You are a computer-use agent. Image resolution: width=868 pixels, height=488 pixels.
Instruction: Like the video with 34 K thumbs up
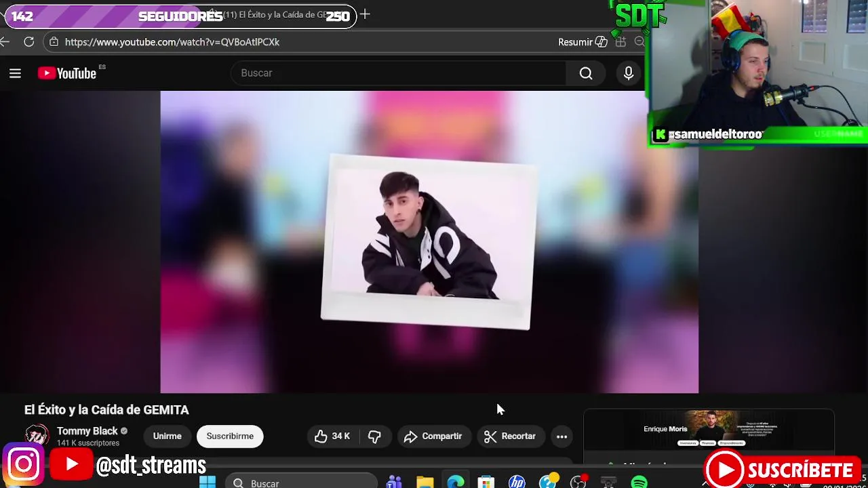point(332,436)
